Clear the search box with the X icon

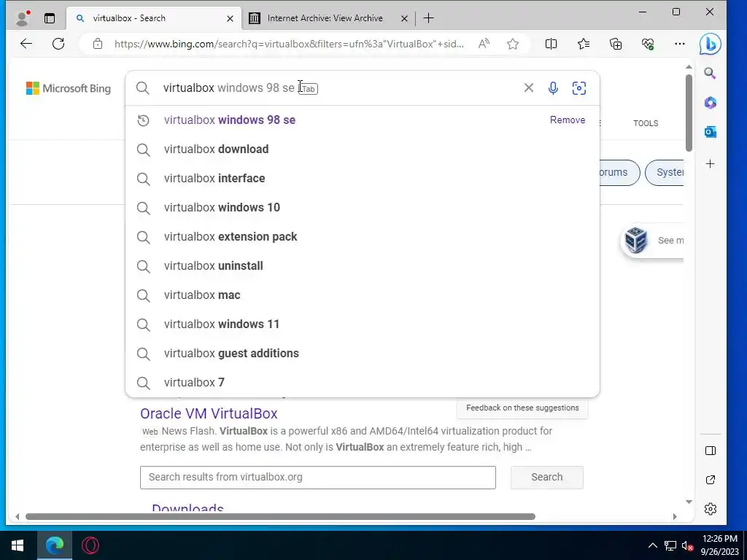[x=528, y=87]
